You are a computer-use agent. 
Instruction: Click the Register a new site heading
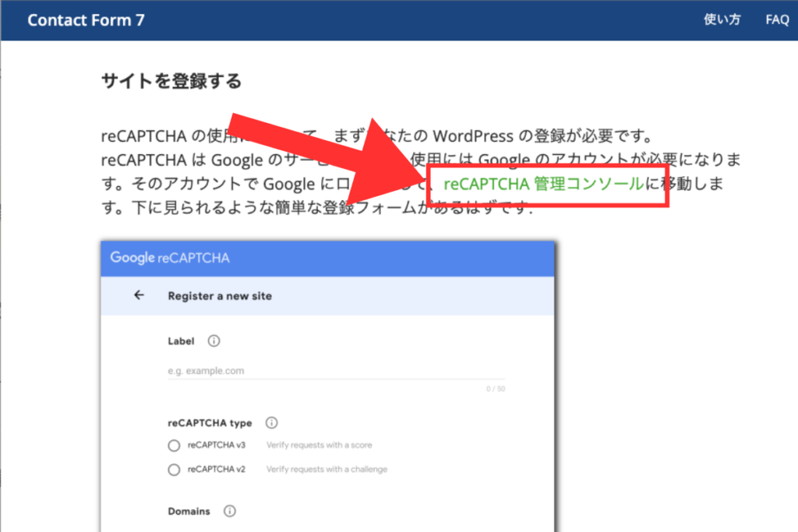pyautogui.click(x=220, y=296)
